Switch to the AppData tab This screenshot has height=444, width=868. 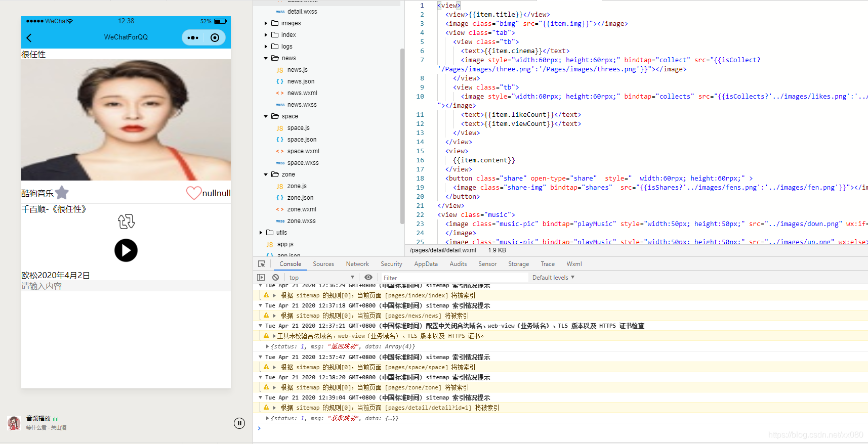click(426, 264)
